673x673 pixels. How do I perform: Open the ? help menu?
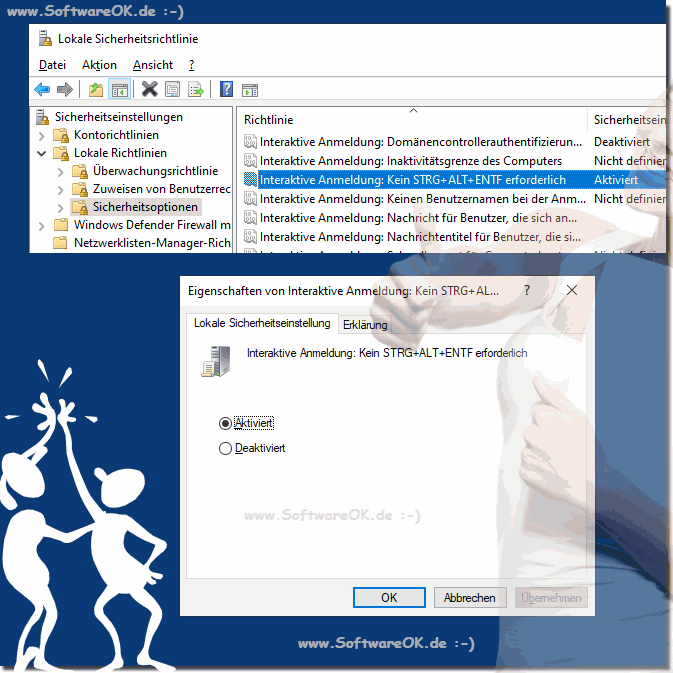point(191,65)
